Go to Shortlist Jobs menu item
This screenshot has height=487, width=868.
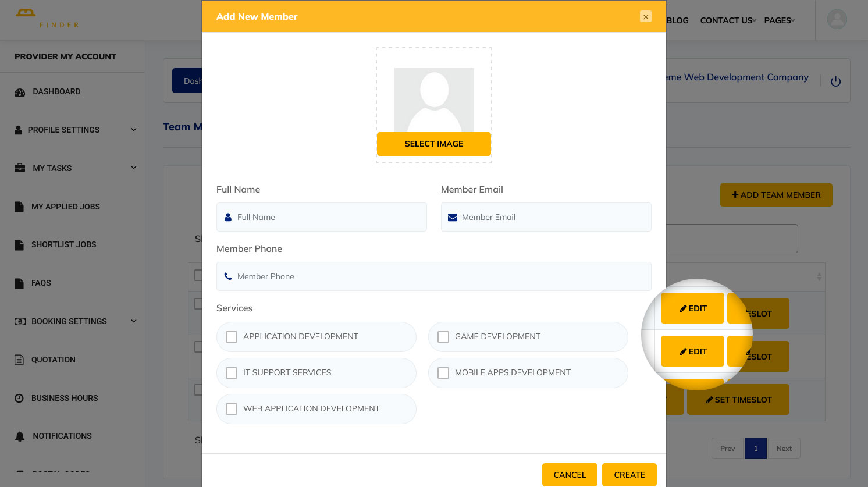pos(63,244)
